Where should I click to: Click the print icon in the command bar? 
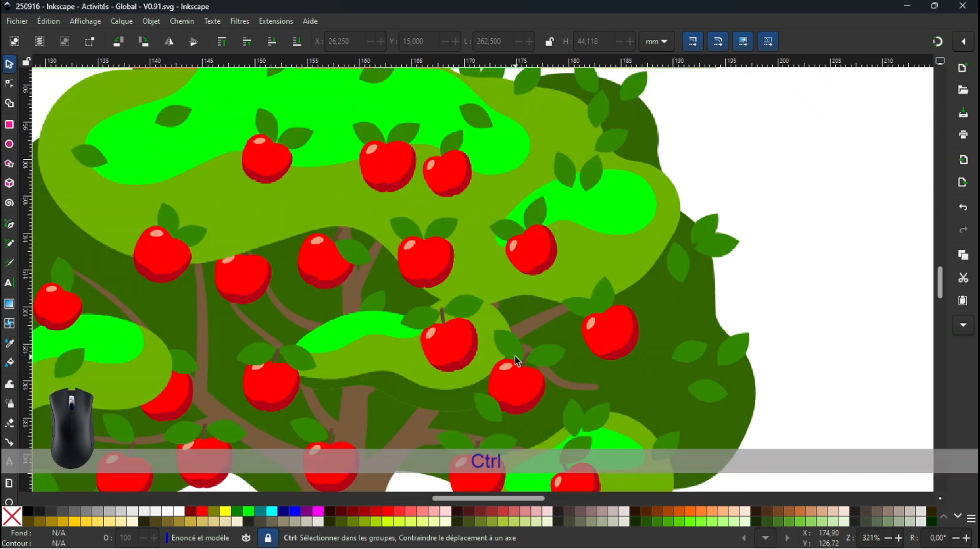coord(963,135)
